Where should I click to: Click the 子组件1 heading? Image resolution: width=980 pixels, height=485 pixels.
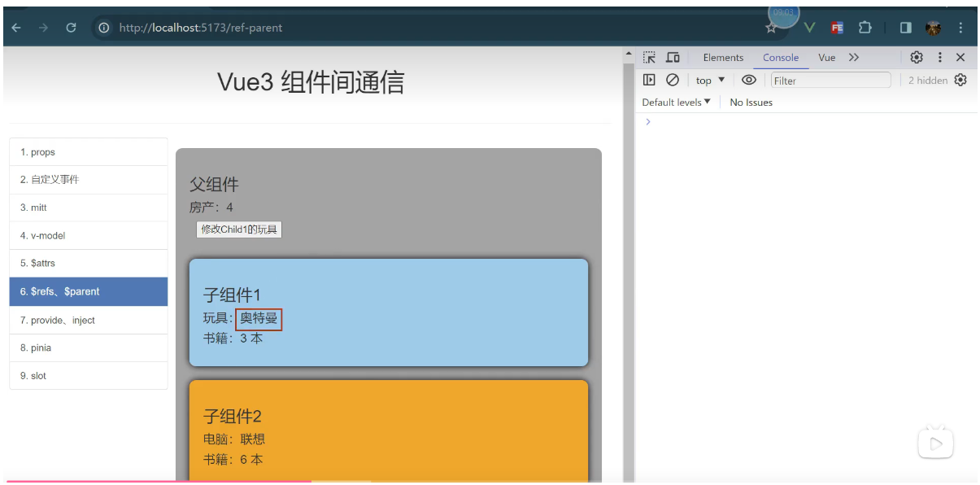point(232,295)
